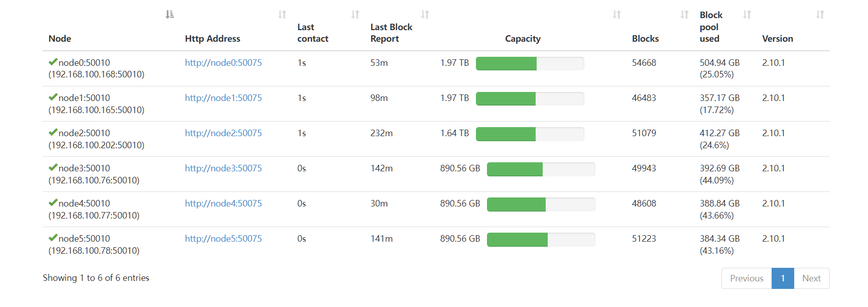Click Block pool used sort icon
This screenshot has height=307, width=868.
pyautogui.click(x=747, y=15)
